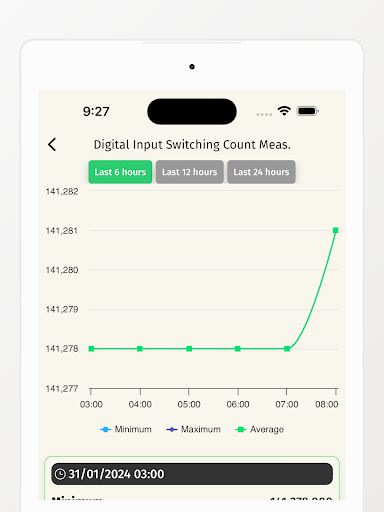Toggle the Minimum series legend
The height and width of the screenshot is (512, 384).
126,429
